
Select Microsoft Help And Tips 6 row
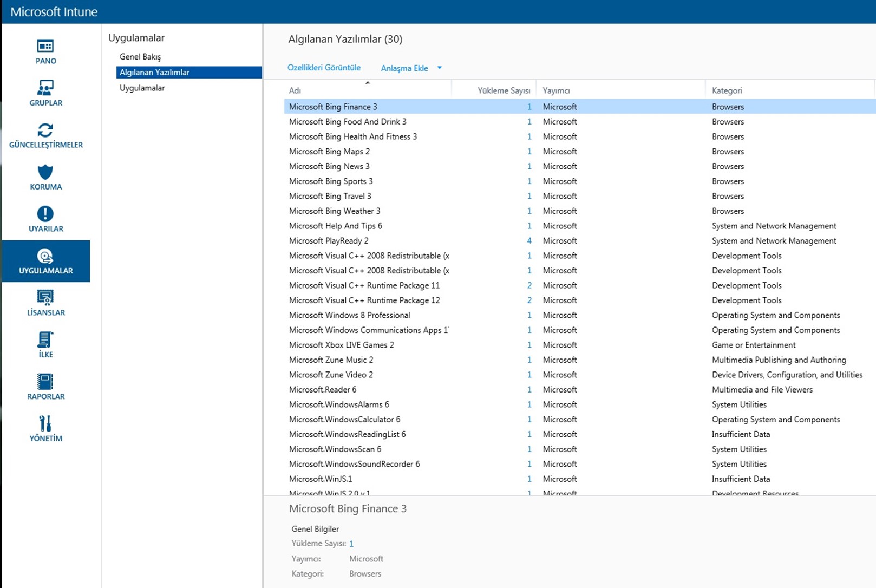tap(580, 226)
